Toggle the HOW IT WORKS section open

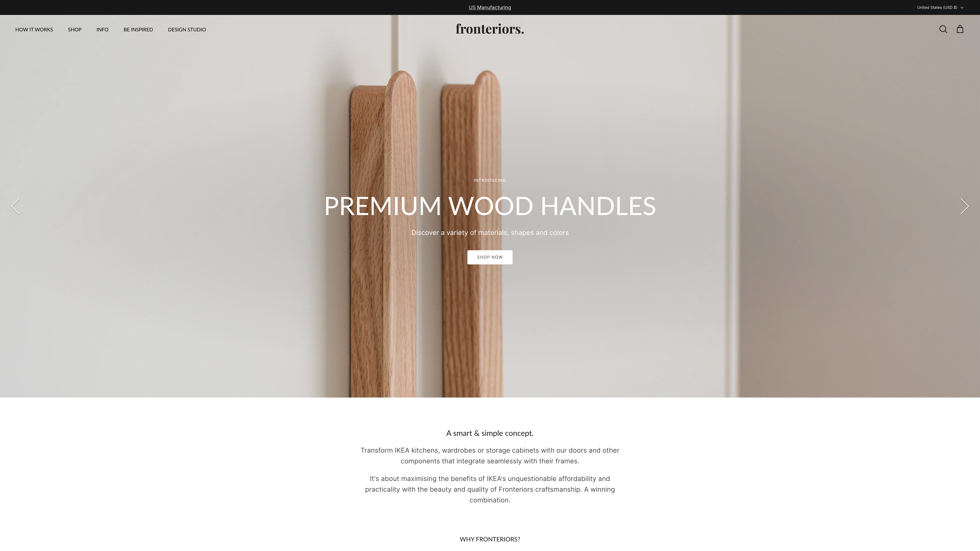pyautogui.click(x=34, y=29)
